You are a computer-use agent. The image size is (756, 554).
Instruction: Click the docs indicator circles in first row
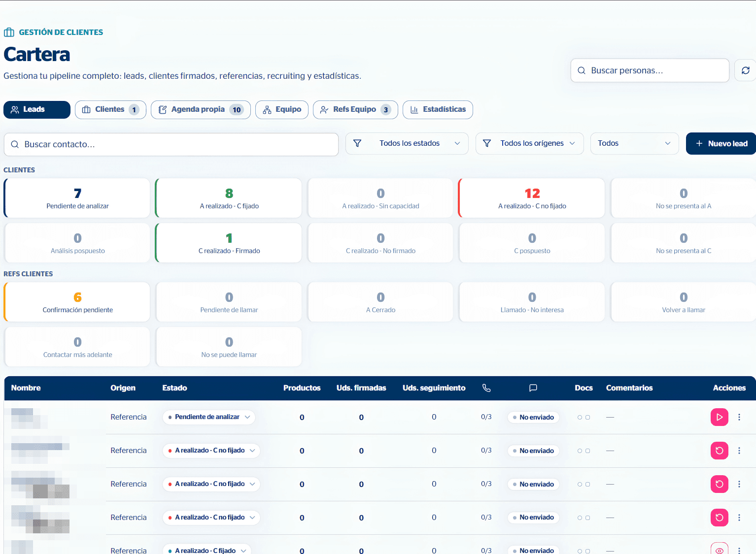tap(584, 417)
